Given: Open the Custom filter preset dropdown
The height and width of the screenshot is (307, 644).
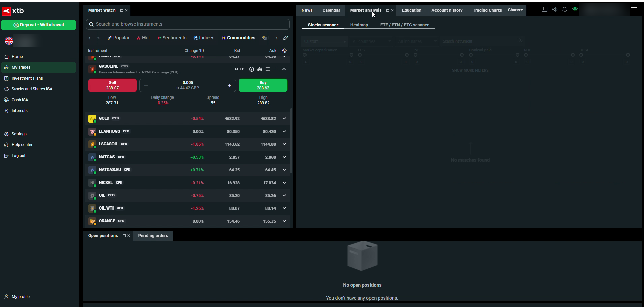Looking at the screenshot, I should [324, 41].
